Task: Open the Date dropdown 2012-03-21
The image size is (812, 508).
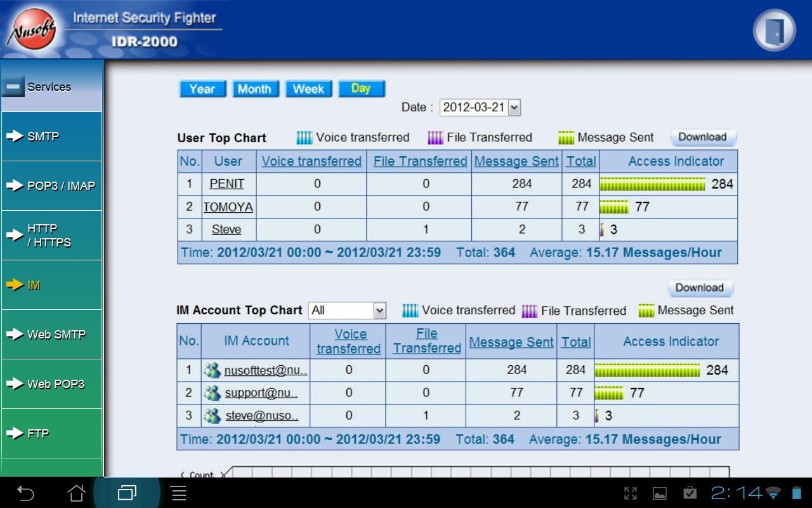Action: [x=480, y=107]
